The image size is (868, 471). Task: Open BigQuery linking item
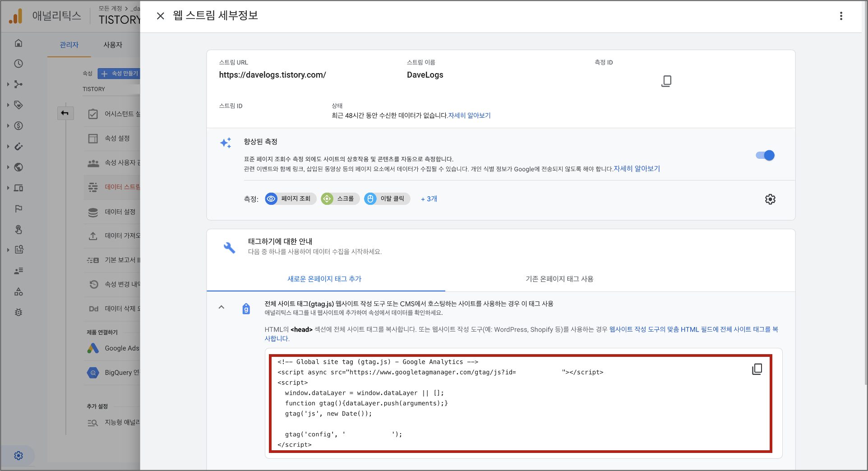112,373
